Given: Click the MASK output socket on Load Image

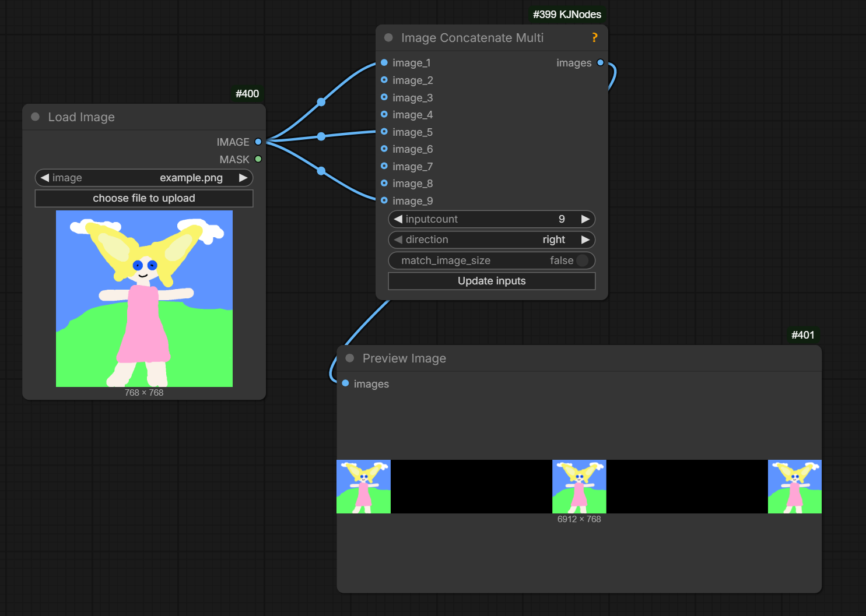Looking at the screenshot, I should point(257,159).
